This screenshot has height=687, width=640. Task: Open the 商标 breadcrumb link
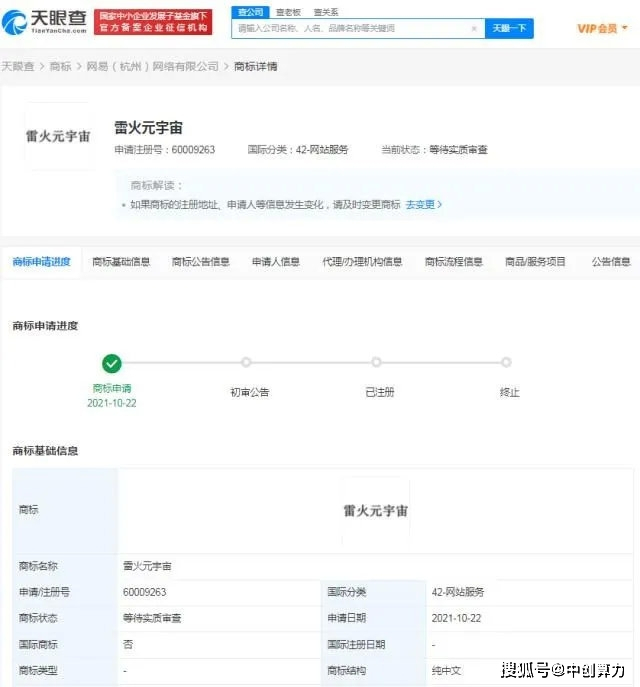tap(60, 67)
